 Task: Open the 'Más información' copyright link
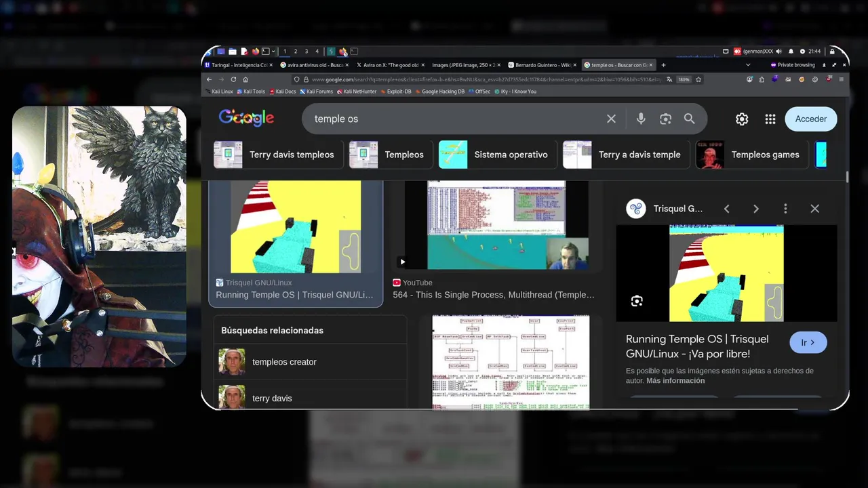(675, 381)
